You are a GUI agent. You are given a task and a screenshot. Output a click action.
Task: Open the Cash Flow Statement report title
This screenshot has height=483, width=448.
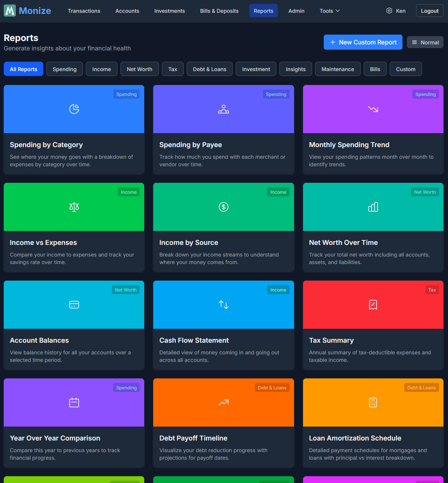click(194, 340)
